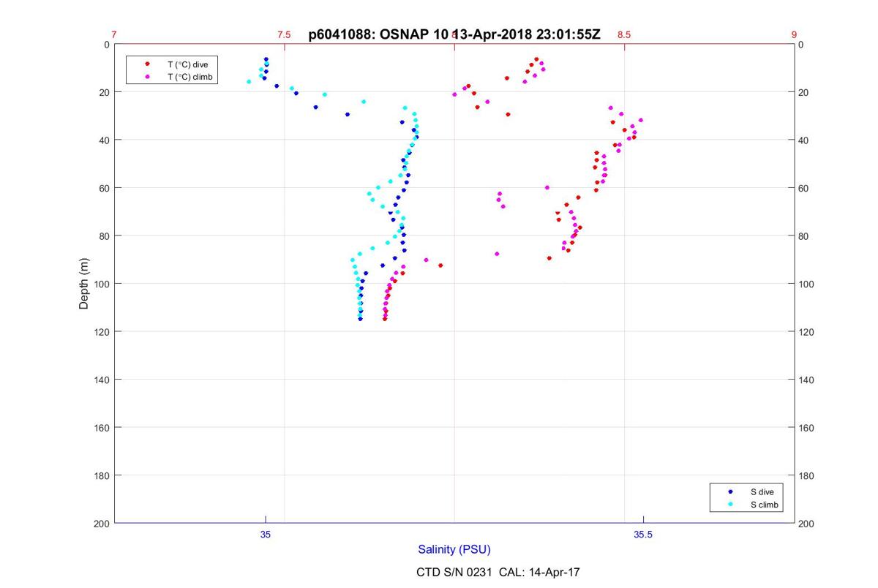The image size is (878, 588).
Task: Click the '40' tick on left depth axis
Action: [105, 140]
